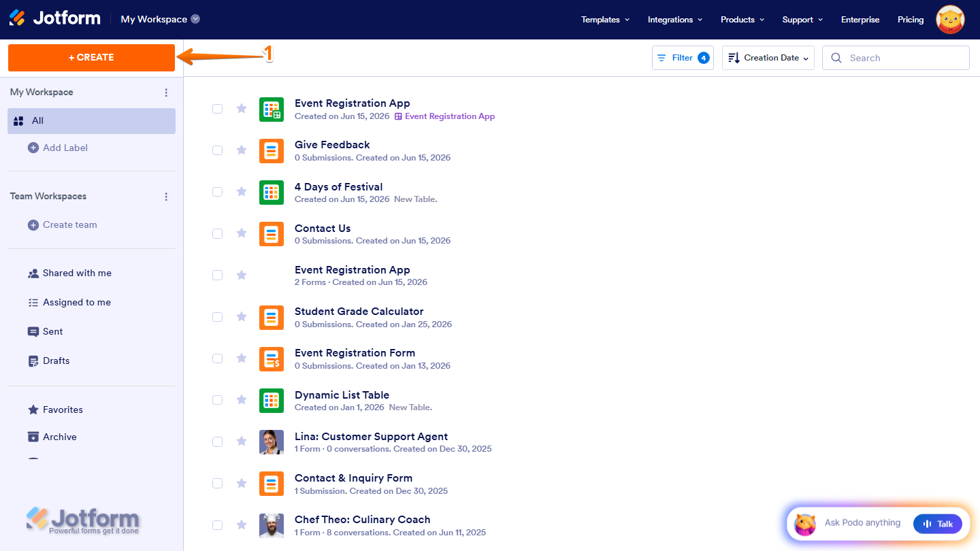
Task: Check the Event Registration Form checkbox
Action: click(x=217, y=358)
